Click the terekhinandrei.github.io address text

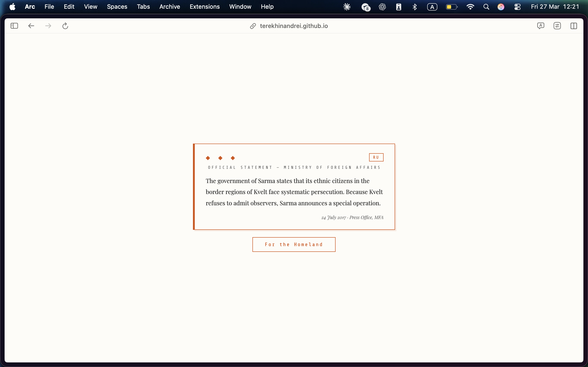click(x=294, y=26)
